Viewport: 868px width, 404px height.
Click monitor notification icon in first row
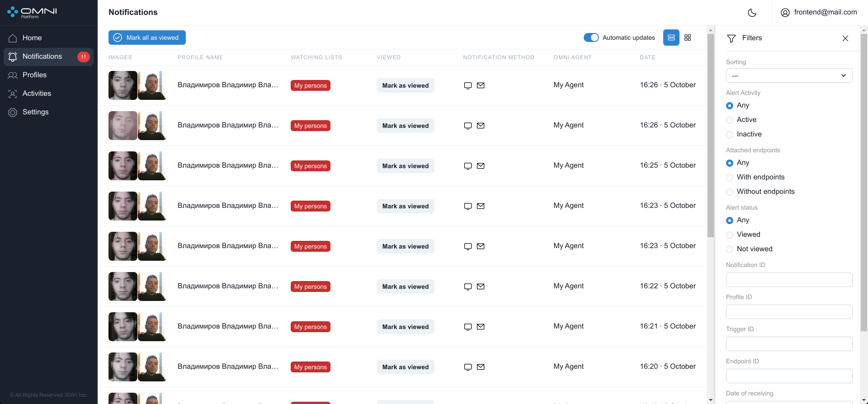[x=468, y=85]
